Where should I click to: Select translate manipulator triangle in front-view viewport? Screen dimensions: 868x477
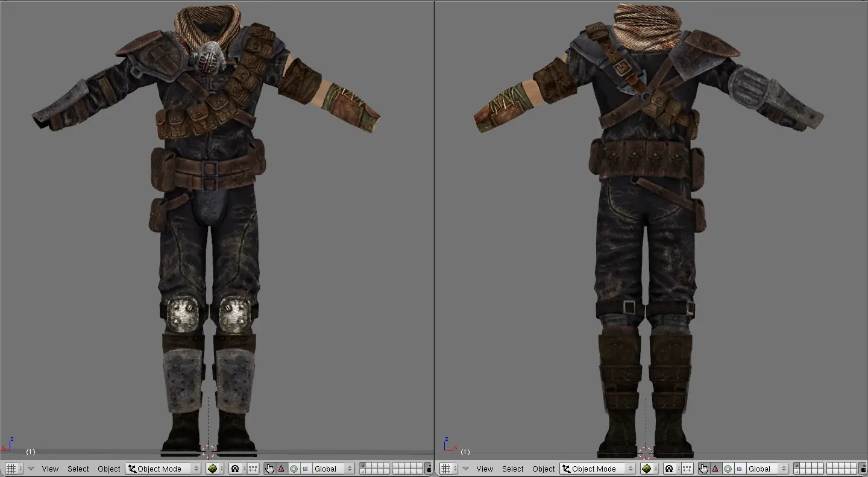click(281, 469)
